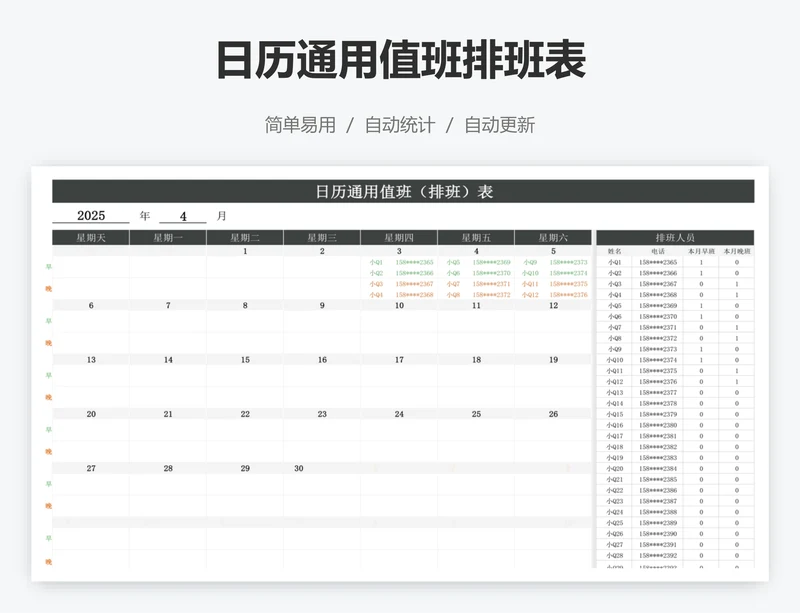Click 小Q13 in the staff list

coord(614,393)
